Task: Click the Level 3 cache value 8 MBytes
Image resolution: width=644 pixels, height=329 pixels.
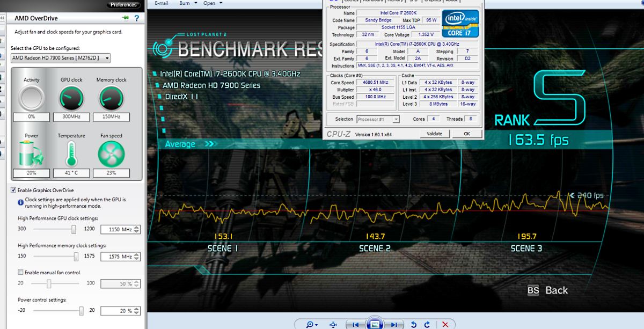Action: click(x=439, y=104)
